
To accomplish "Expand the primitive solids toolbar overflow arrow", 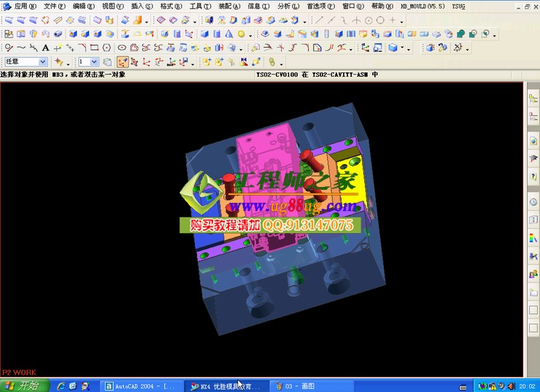I will click(250, 36).
